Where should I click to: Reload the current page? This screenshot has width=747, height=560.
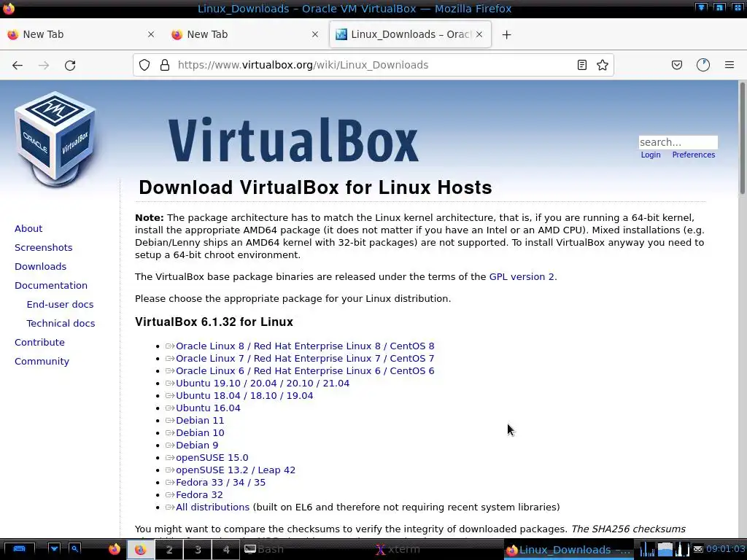pos(70,65)
